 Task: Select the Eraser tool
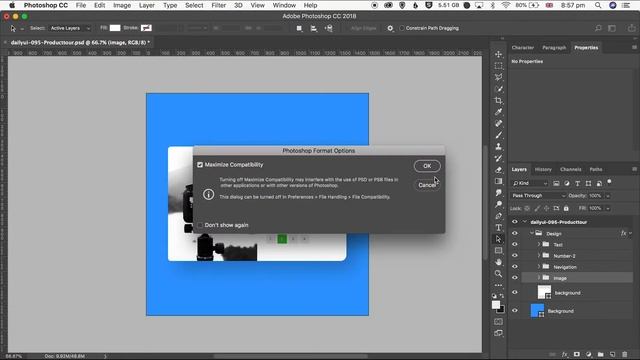(498, 170)
